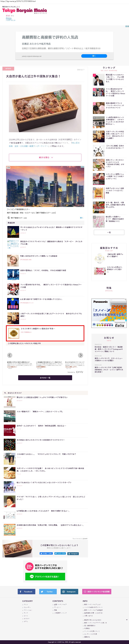Click the Twitter button in footer

tap(48, 591)
